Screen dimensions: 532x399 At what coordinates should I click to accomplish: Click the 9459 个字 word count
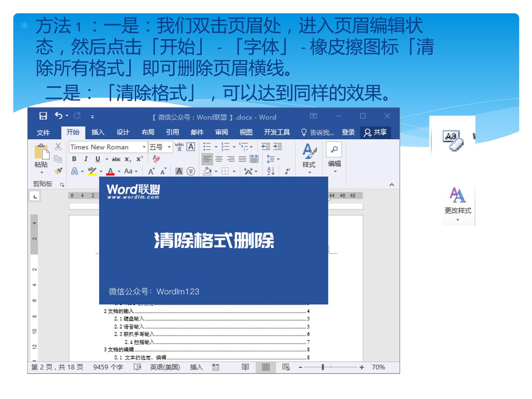click(x=108, y=367)
